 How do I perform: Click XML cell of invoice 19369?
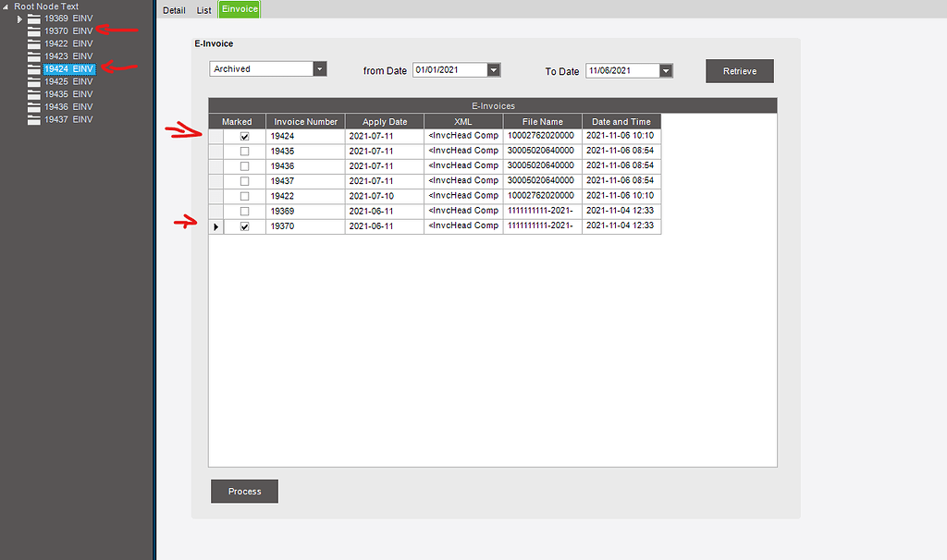[x=463, y=212]
